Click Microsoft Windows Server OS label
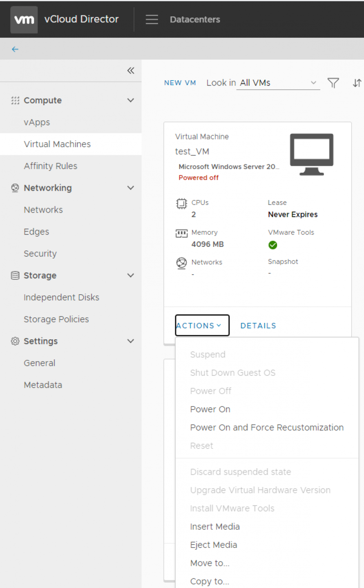This screenshot has height=588, width=364. click(x=229, y=167)
